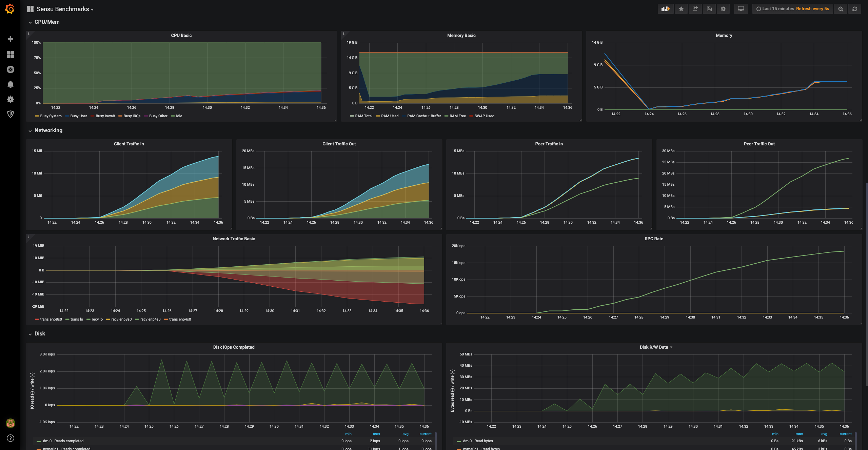The height and width of the screenshot is (450, 868).
Task: Click the dm-0 Reads completed legend color swatch
Action: 39,441
